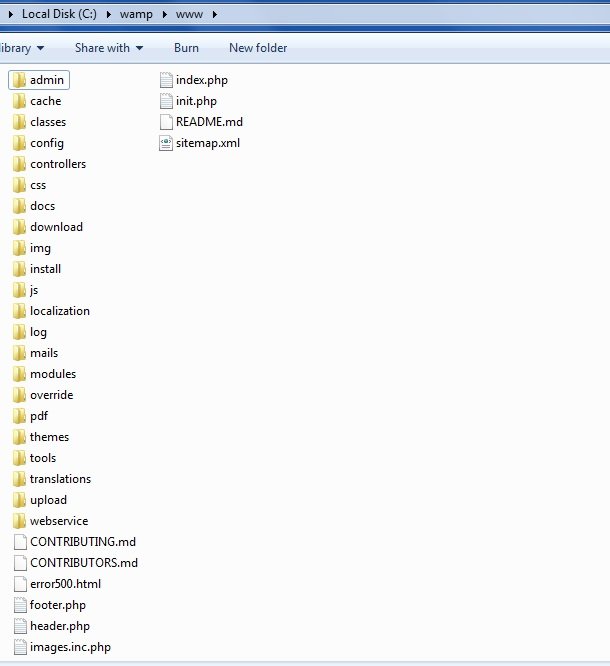This screenshot has width=610, height=666.
Task: Click the Burn toolbar button
Action: (x=186, y=48)
